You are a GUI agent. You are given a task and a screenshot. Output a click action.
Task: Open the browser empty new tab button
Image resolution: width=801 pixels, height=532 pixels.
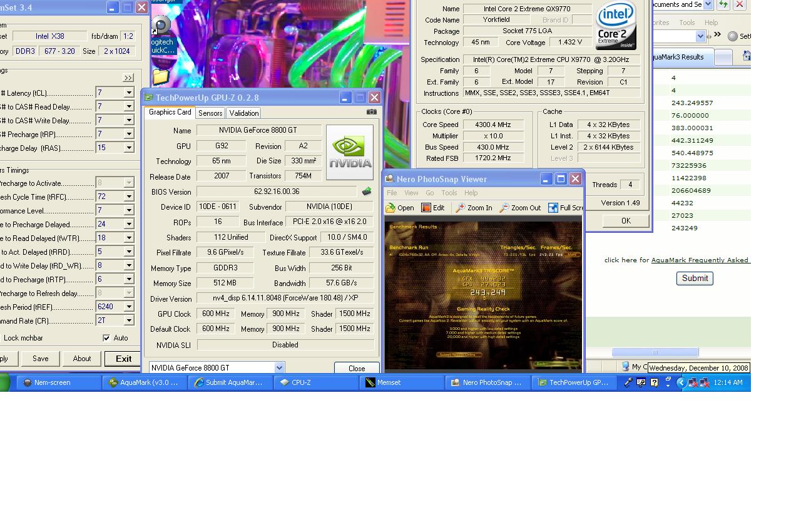click(x=723, y=58)
